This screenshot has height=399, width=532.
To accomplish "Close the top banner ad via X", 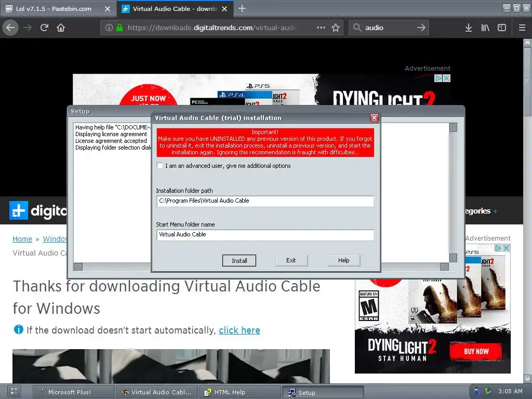I will [x=446, y=78].
